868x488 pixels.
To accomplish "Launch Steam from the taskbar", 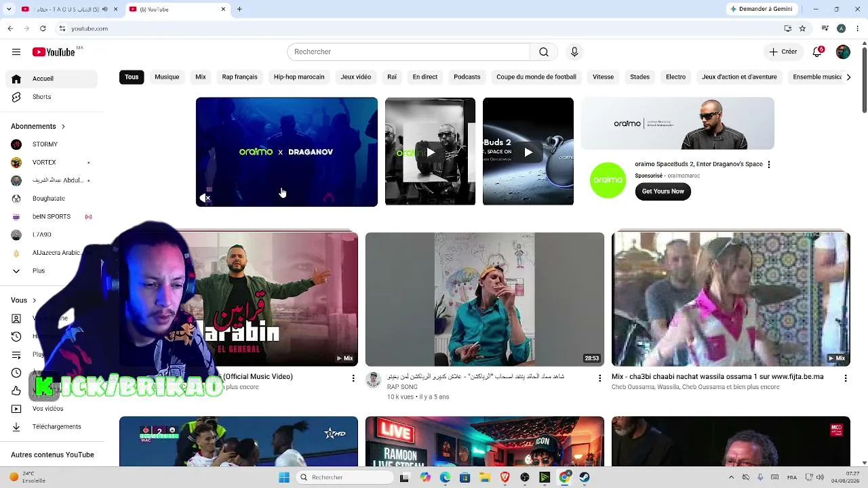I will pos(585,477).
